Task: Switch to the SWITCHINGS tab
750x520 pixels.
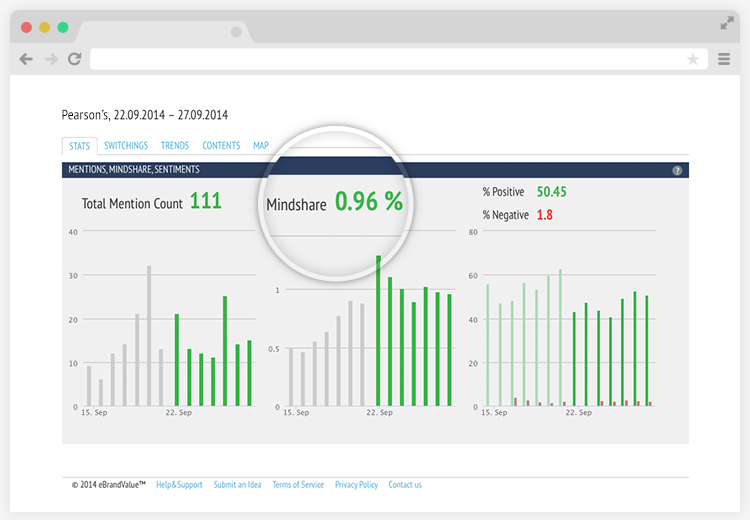Action: pyautogui.click(x=126, y=145)
